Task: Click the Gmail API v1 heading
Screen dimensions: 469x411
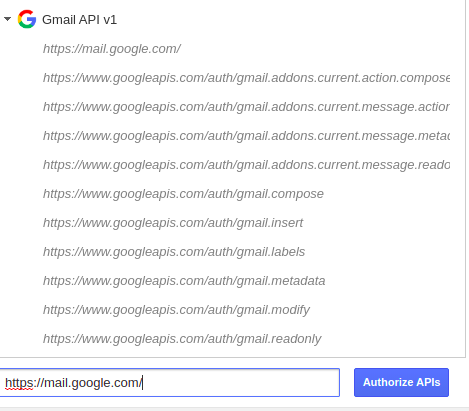Action: click(79, 20)
